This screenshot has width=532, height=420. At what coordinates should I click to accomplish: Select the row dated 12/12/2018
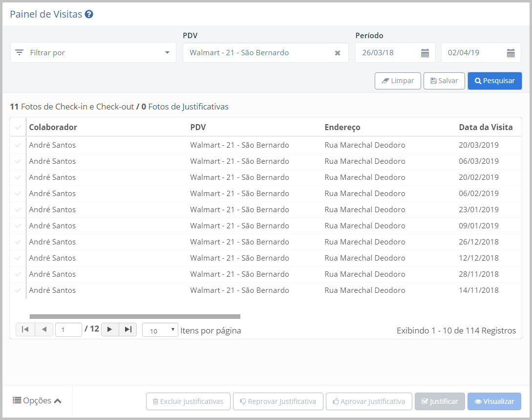click(x=18, y=258)
